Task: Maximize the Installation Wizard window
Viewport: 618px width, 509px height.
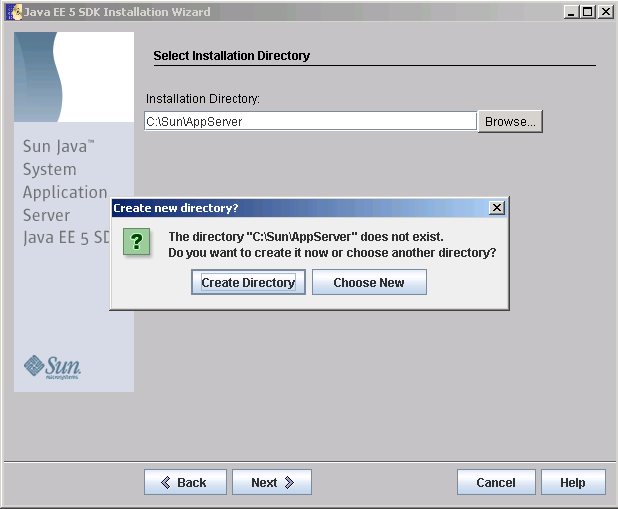Action: pyautogui.click(x=587, y=12)
